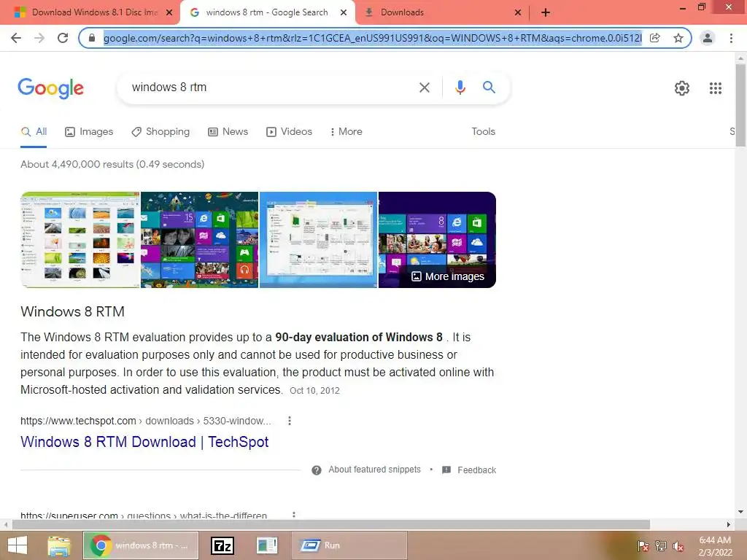This screenshot has width=747, height=560.
Task: Switch to Videos results
Action: 289,132
